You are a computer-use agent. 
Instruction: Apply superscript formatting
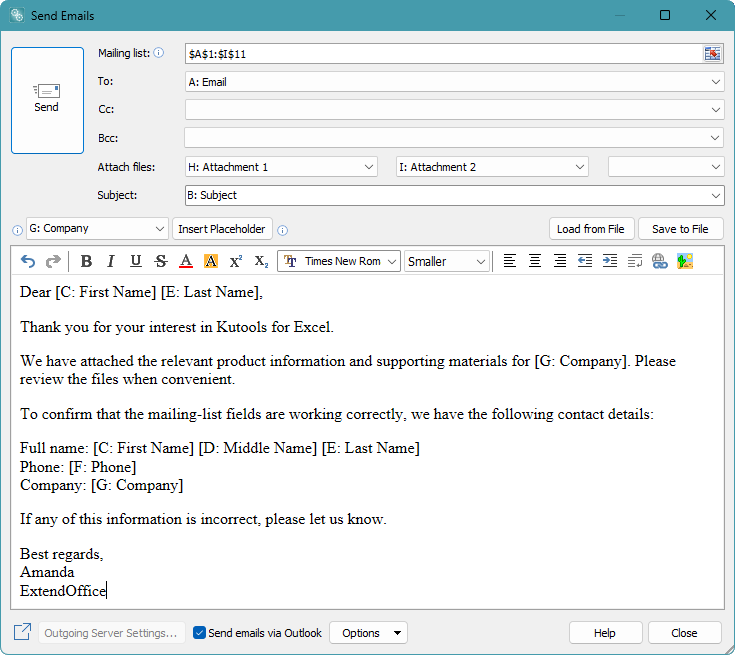coord(236,261)
